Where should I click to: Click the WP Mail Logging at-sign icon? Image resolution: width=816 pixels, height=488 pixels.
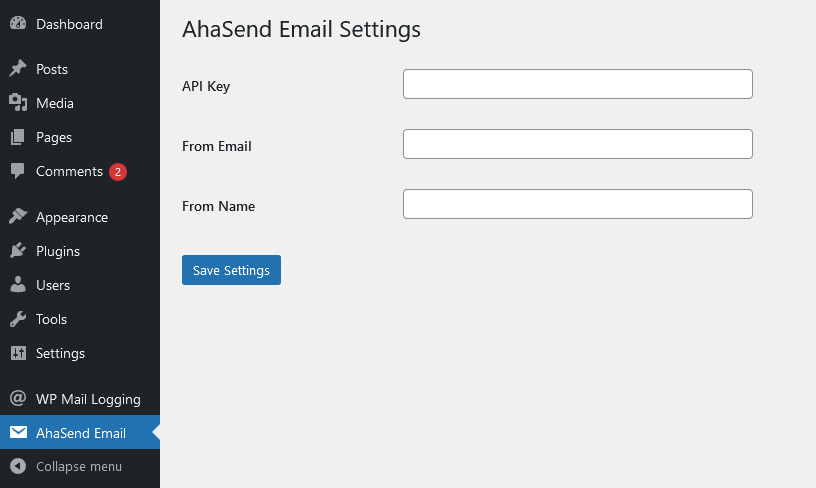pos(18,399)
